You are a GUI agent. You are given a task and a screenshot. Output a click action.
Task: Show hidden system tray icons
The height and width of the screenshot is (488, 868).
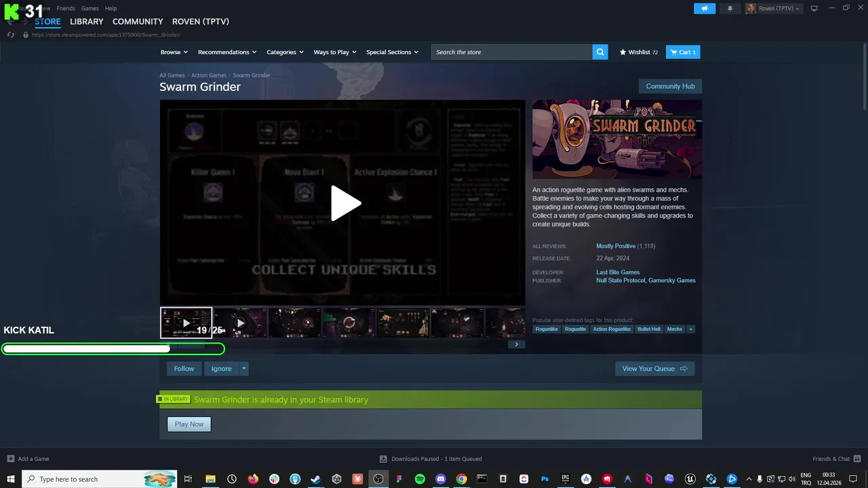click(749, 479)
